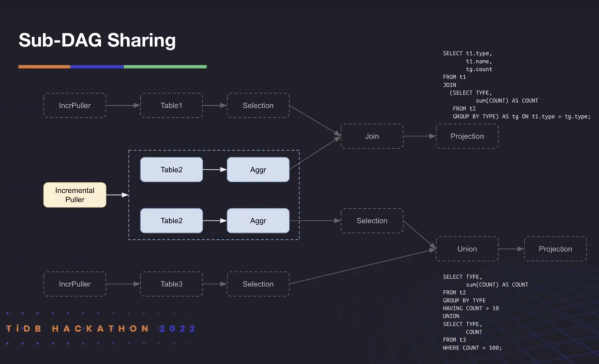Click the "HAVING COUNT > 10" SQL line
This screenshot has width=599, height=364.
[471, 308]
